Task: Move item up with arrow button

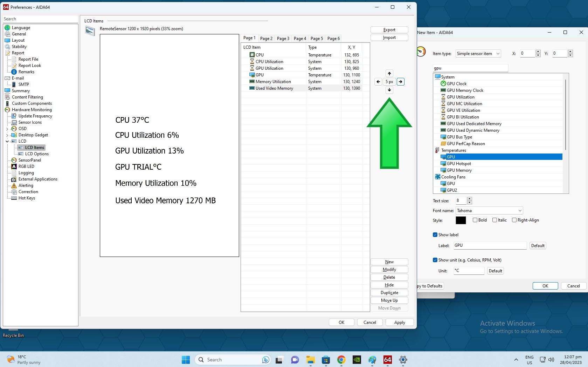Action: click(x=389, y=74)
